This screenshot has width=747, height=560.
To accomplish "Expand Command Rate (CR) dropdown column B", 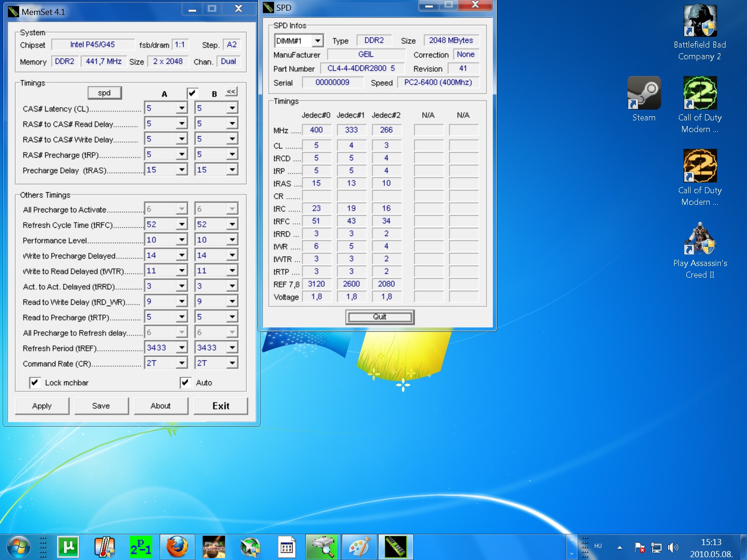I will (232, 363).
